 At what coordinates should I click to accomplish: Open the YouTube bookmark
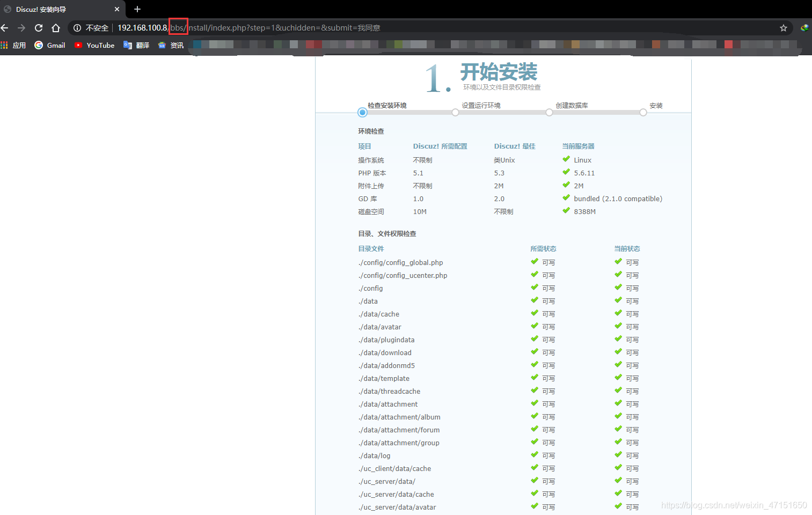point(94,46)
